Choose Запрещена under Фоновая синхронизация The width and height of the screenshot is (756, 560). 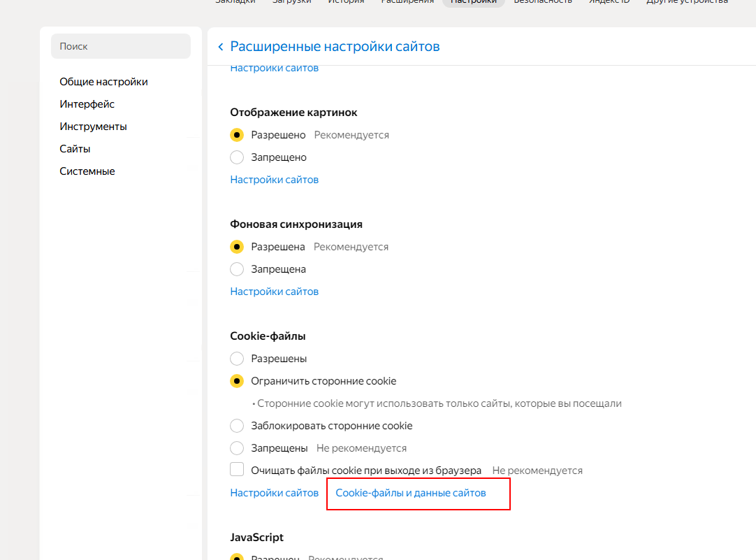tap(237, 269)
